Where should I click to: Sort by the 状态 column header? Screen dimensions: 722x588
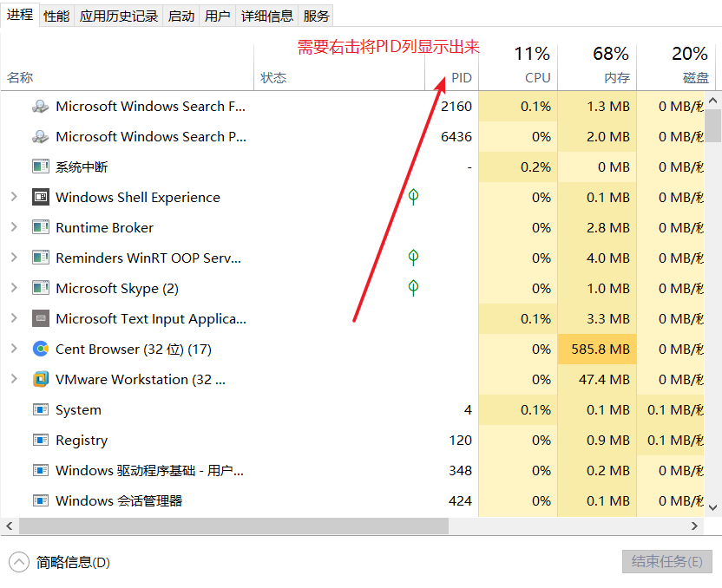(x=339, y=67)
